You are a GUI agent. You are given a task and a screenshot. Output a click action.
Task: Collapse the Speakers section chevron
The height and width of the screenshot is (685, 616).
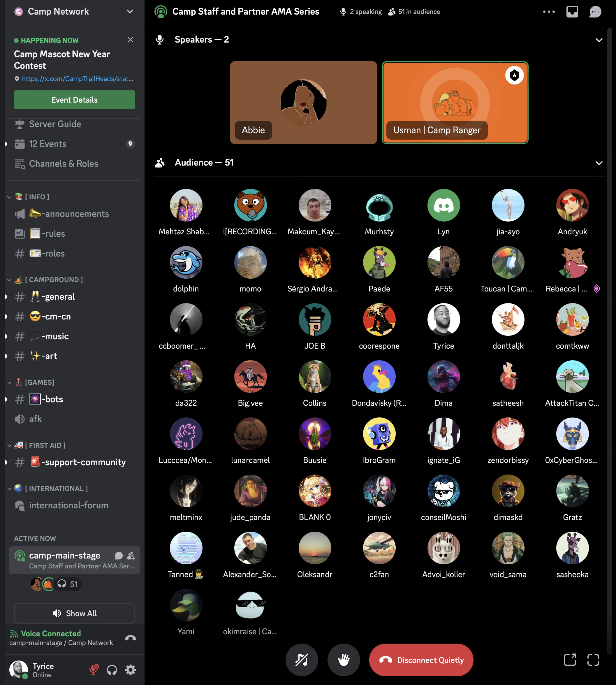point(599,40)
